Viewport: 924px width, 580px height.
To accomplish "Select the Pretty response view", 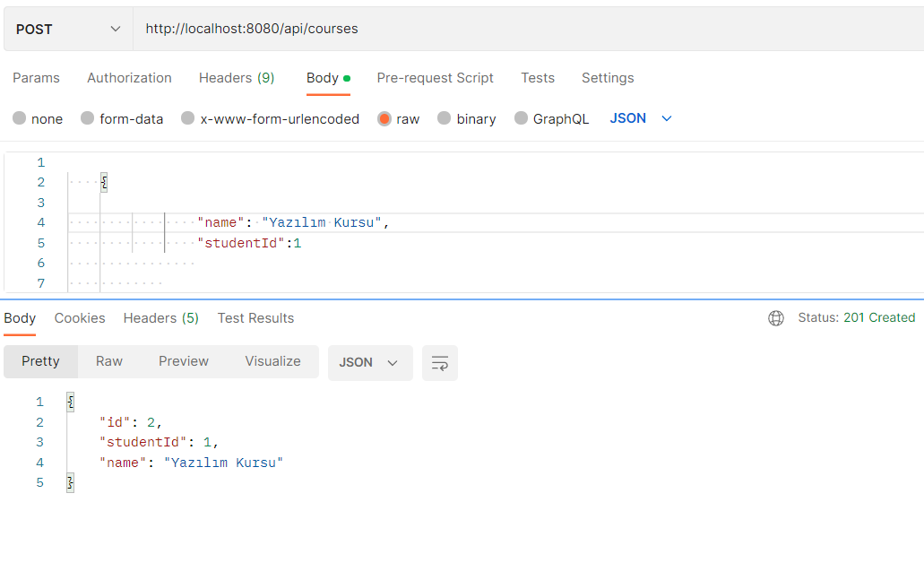I will pos(40,361).
